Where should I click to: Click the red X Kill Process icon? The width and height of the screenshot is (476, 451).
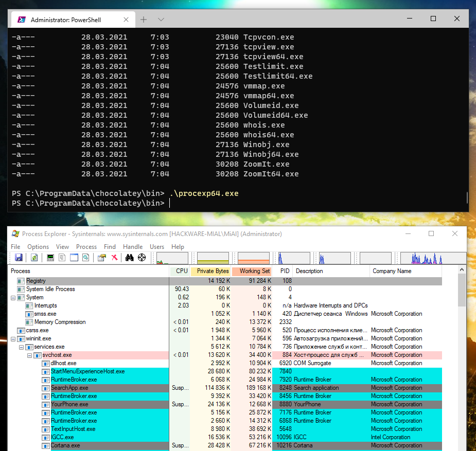(114, 258)
